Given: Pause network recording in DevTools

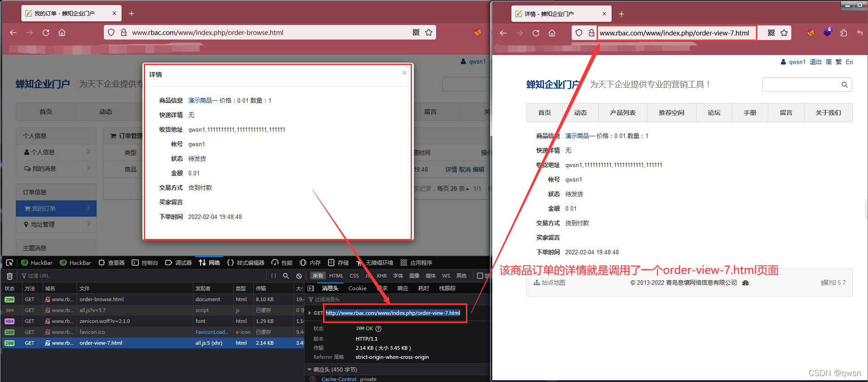Looking at the screenshot, I should (x=274, y=276).
